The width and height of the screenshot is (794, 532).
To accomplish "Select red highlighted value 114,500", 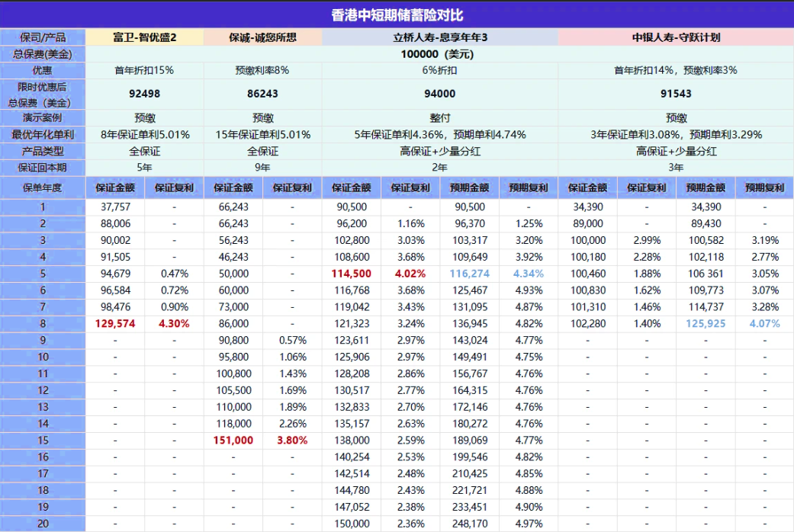I will click(x=351, y=274).
